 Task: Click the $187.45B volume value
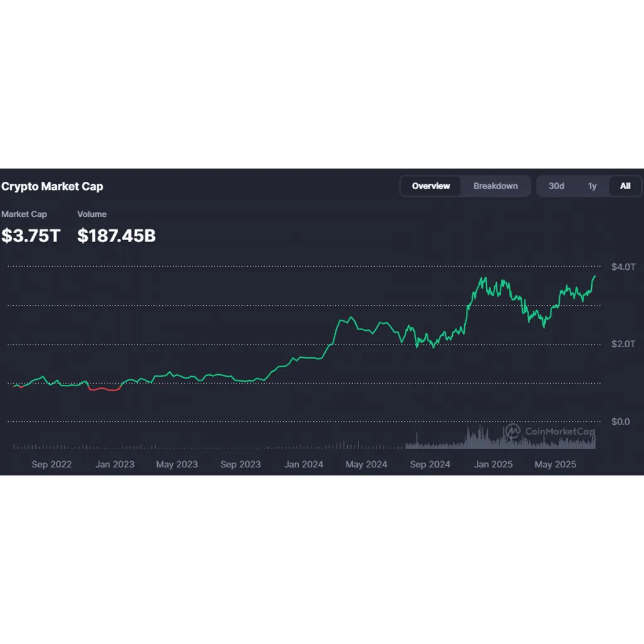[116, 236]
